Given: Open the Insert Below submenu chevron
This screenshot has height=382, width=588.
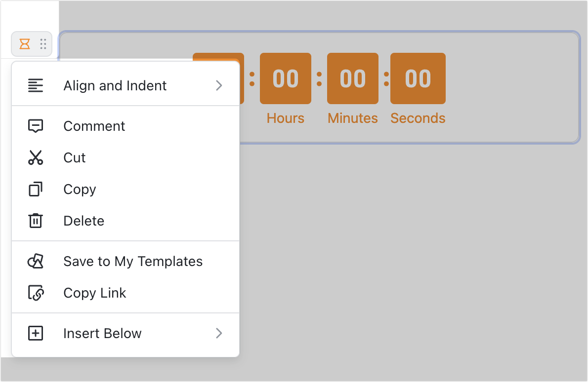Looking at the screenshot, I should point(219,333).
